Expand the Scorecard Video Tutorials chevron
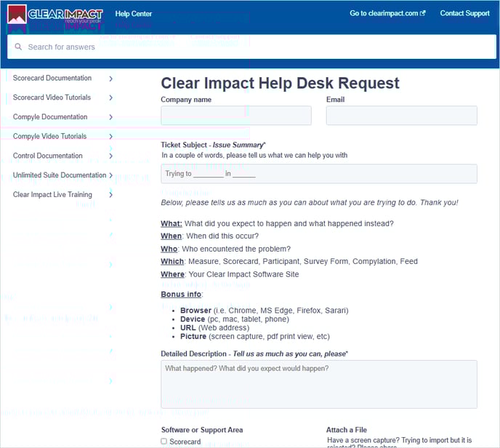 [110, 97]
